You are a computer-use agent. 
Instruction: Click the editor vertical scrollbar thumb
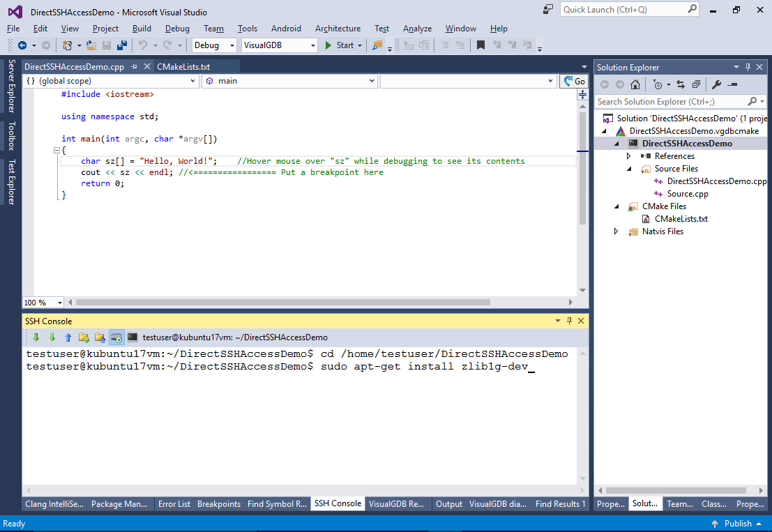[582, 168]
